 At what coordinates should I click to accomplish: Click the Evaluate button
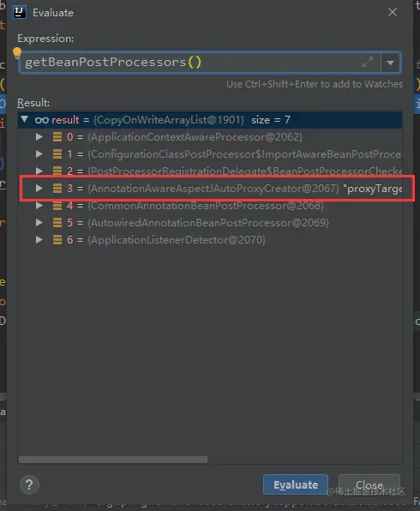296,484
